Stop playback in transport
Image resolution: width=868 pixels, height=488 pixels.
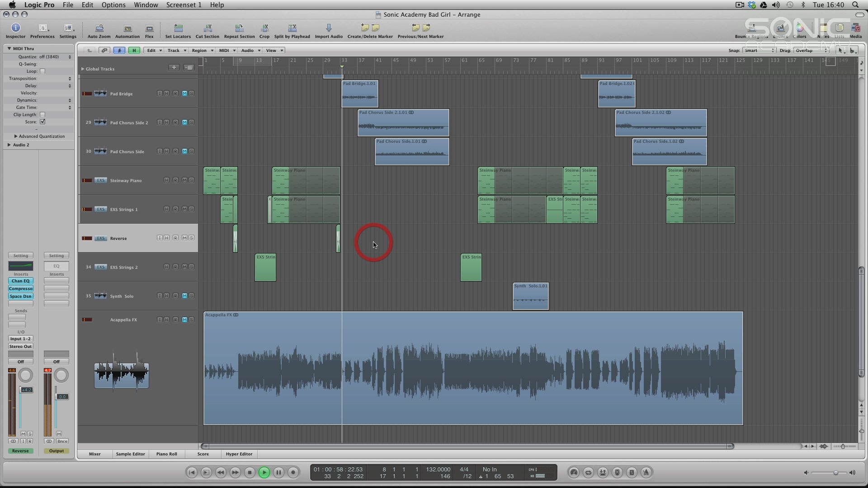point(250,472)
